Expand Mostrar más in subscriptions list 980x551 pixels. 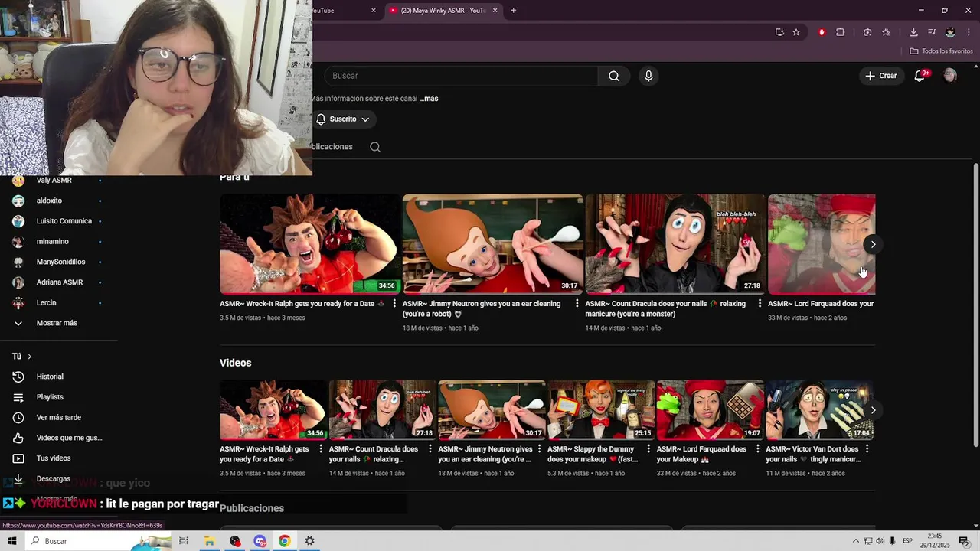coord(58,323)
